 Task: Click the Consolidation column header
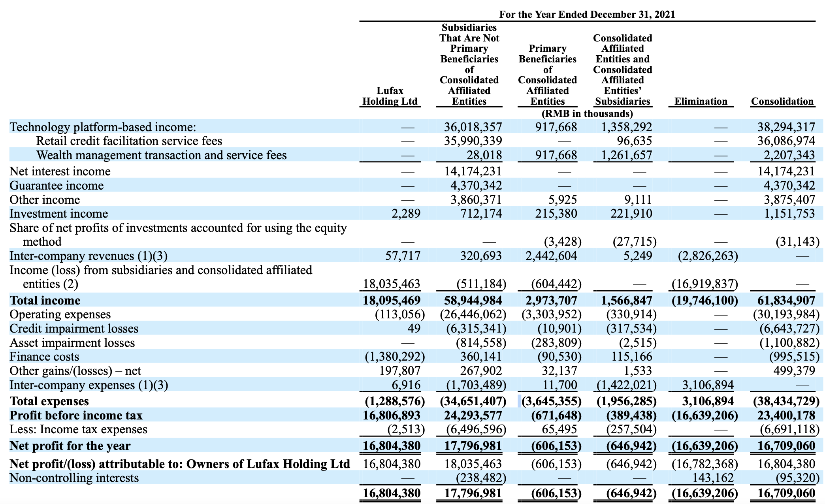pyautogui.click(x=782, y=102)
